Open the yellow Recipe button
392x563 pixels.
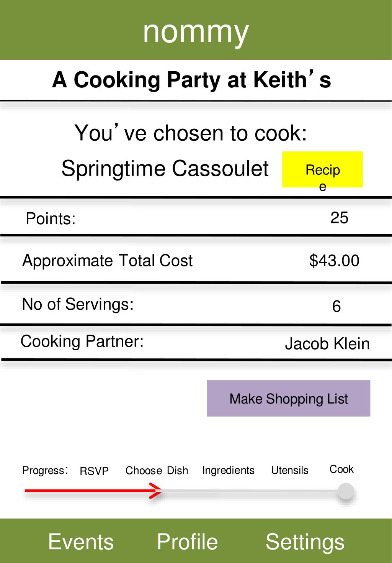click(x=322, y=169)
